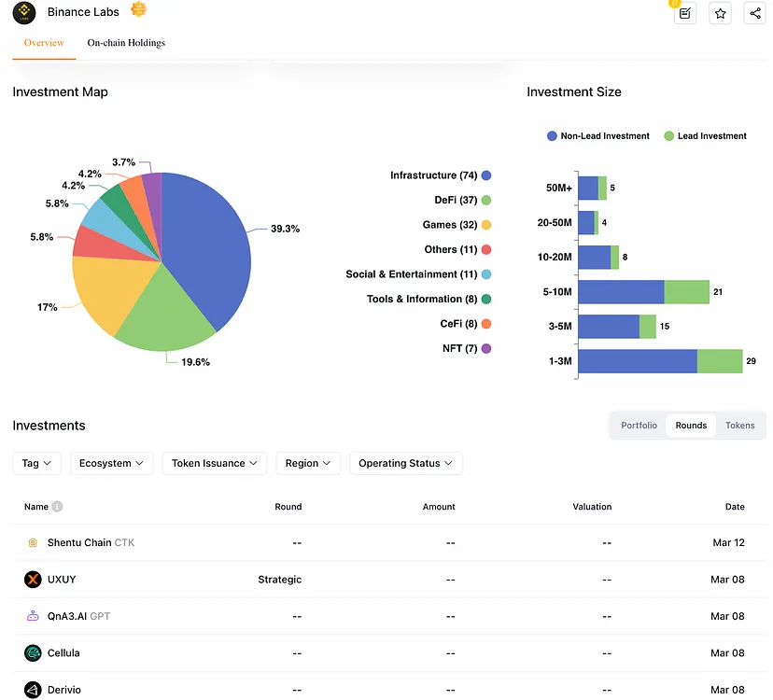Screen dimensions: 773x700
Task: Click the share icon
Action: click(754, 13)
